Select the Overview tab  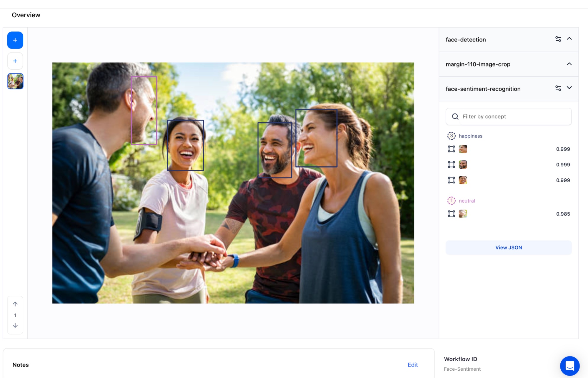[x=26, y=15]
